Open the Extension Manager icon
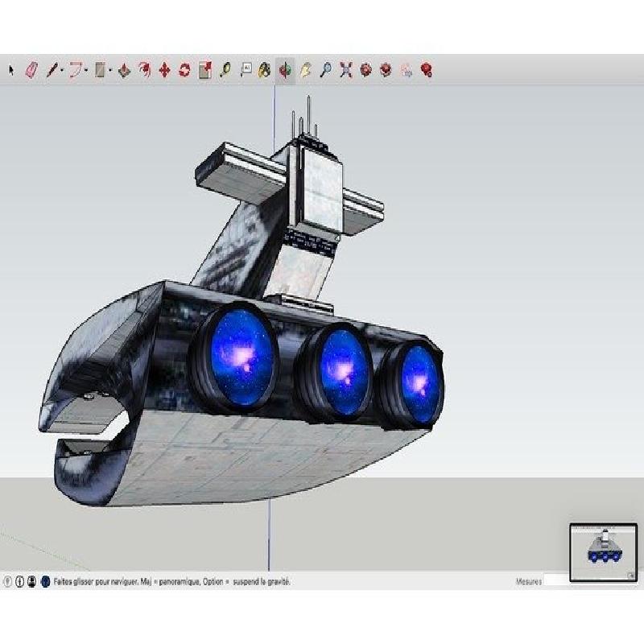The width and height of the screenshot is (644, 644). 427,70
